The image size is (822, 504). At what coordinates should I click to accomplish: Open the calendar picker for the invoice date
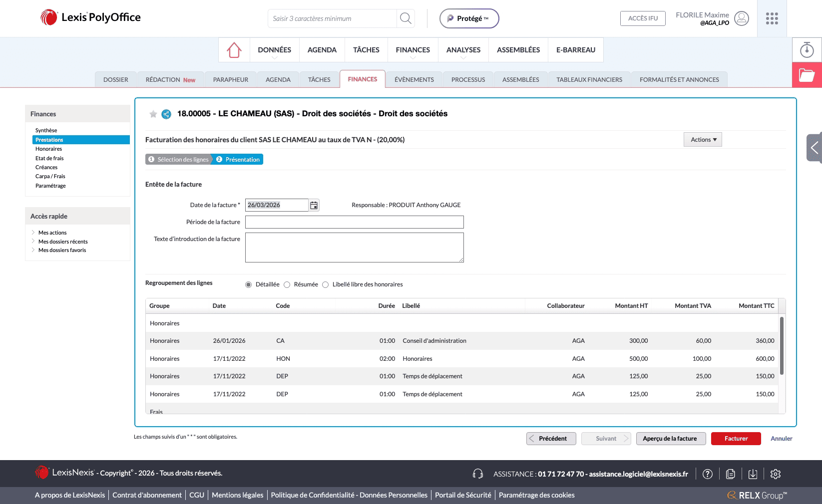coord(314,205)
